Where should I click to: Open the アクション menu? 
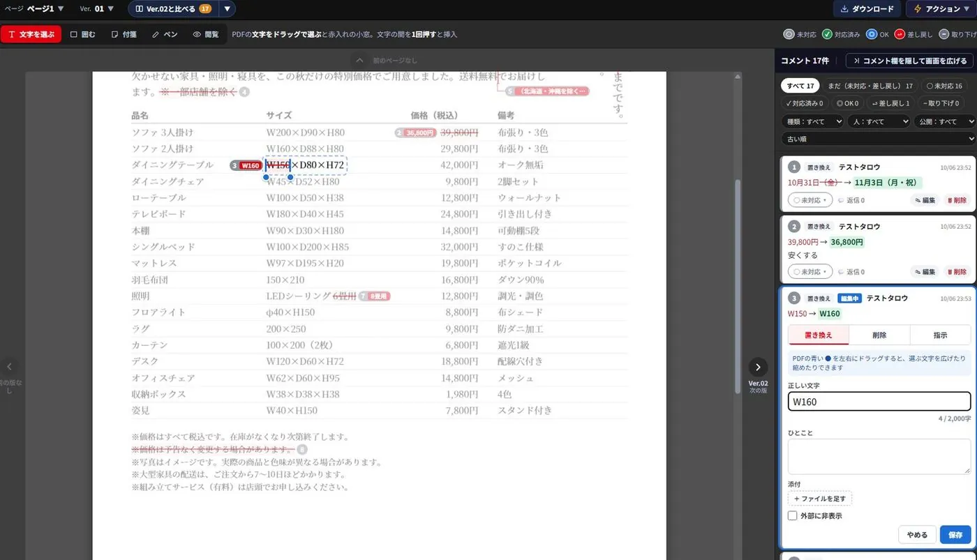(x=941, y=9)
